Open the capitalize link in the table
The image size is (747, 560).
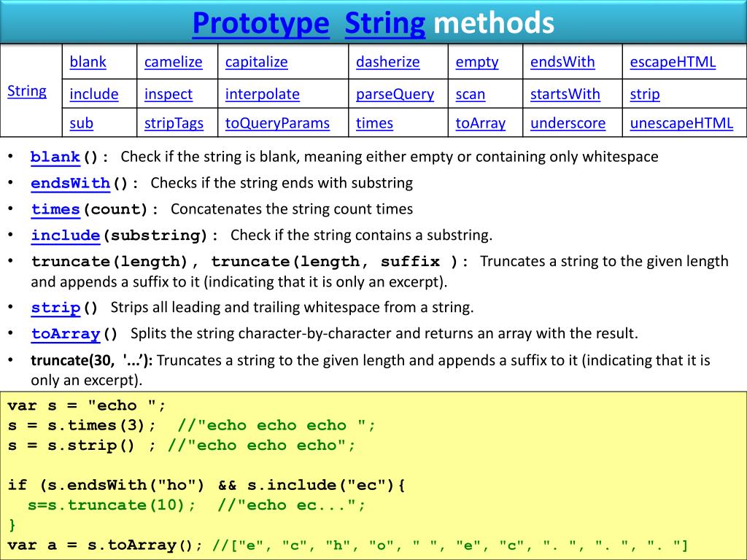tap(256, 62)
